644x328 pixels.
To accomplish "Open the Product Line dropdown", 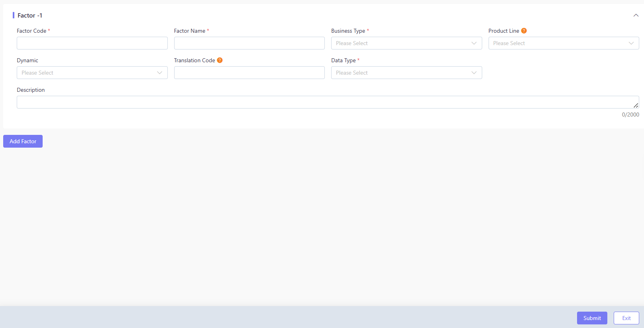I will click(x=563, y=43).
